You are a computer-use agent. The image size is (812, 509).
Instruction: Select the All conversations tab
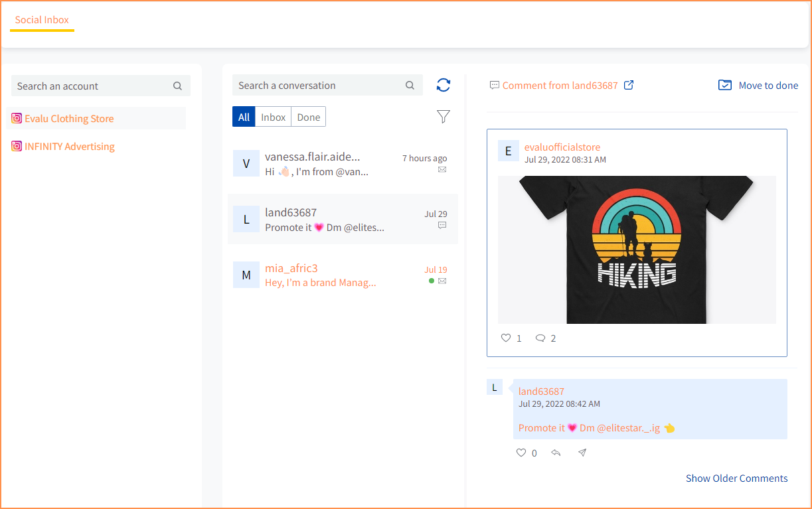243,116
